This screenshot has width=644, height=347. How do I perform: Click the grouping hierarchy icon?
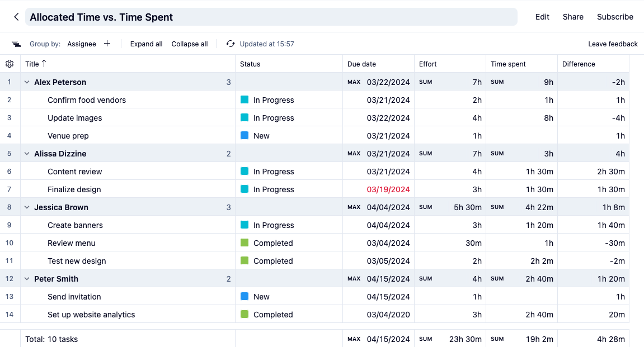click(16, 44)
